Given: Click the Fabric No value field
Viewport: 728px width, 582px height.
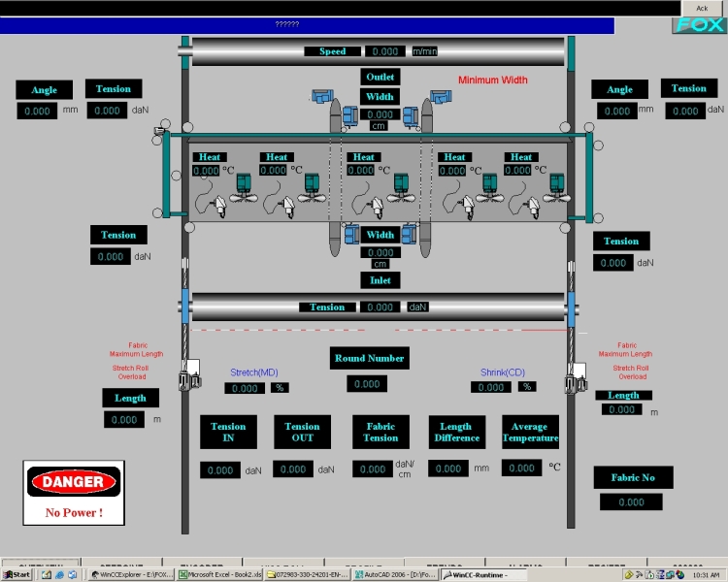Looking at the screenshot, I should point(631,501).
